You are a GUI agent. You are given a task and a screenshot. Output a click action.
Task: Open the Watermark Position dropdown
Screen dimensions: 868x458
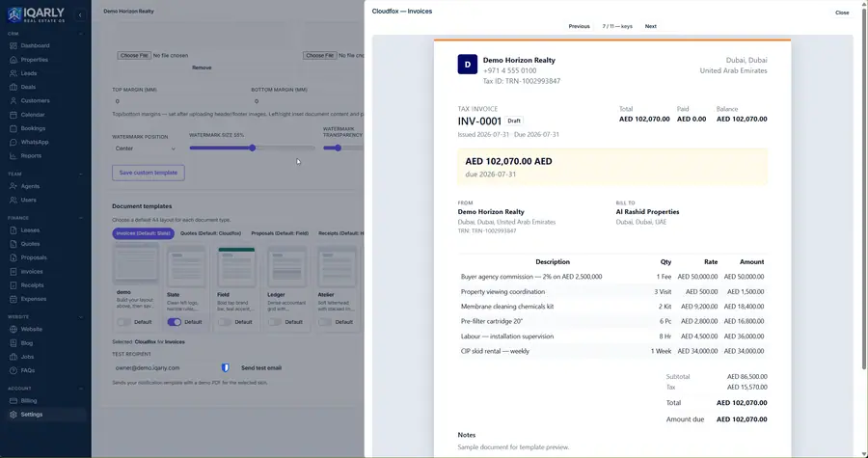[x=146, y=148]
